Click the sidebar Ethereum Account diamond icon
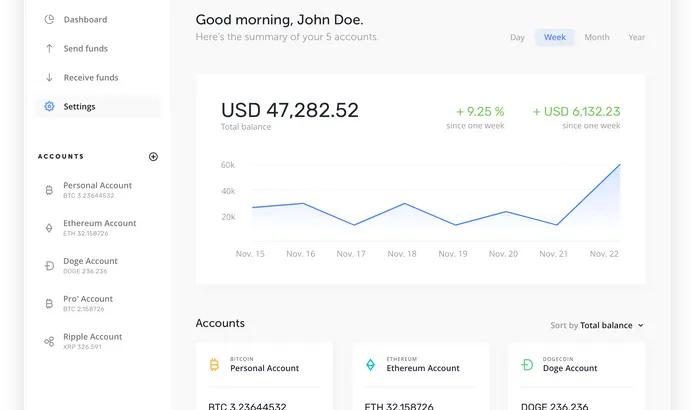696x410 pixels. pos(49,228)
